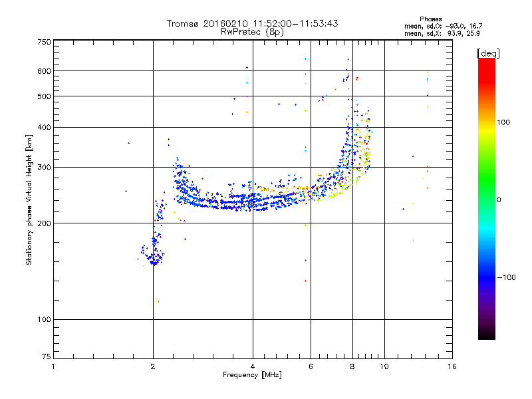
Task: Click the x-axis label '16'
Action: click(x=452, y=366)
